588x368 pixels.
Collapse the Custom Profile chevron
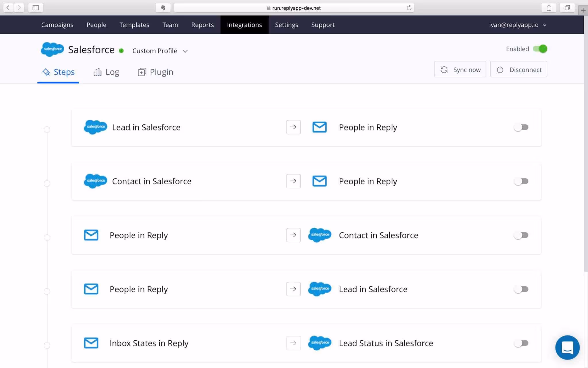click(185, 51)
